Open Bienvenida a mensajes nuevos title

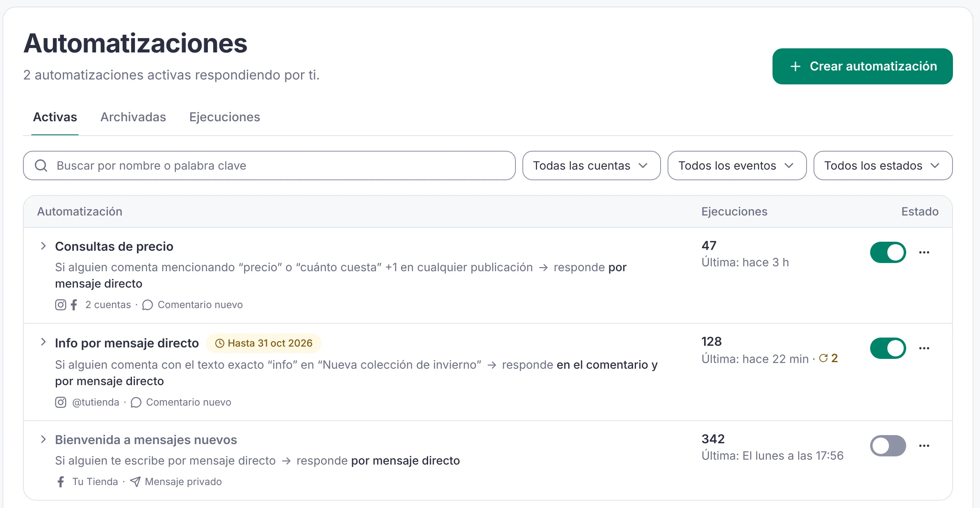tap(146, 440)
